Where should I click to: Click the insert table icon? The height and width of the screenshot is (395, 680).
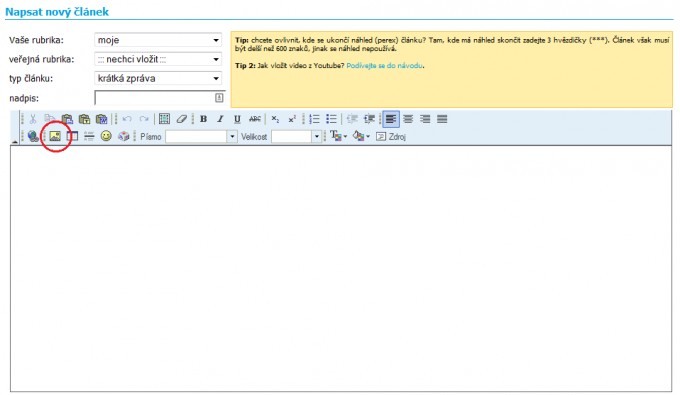tap(72, 136)
